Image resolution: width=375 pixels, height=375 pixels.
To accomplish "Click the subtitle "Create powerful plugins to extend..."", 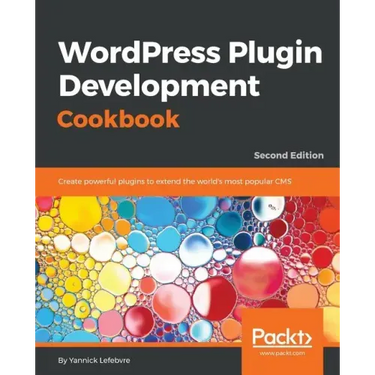I will pyautogui.click(x=175, y=181).
